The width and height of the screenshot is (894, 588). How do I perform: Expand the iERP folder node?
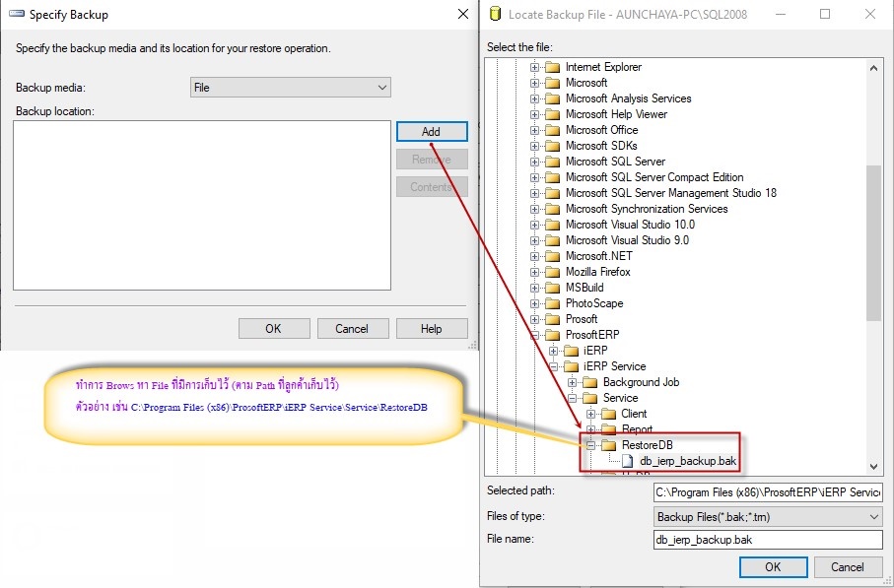553,351
